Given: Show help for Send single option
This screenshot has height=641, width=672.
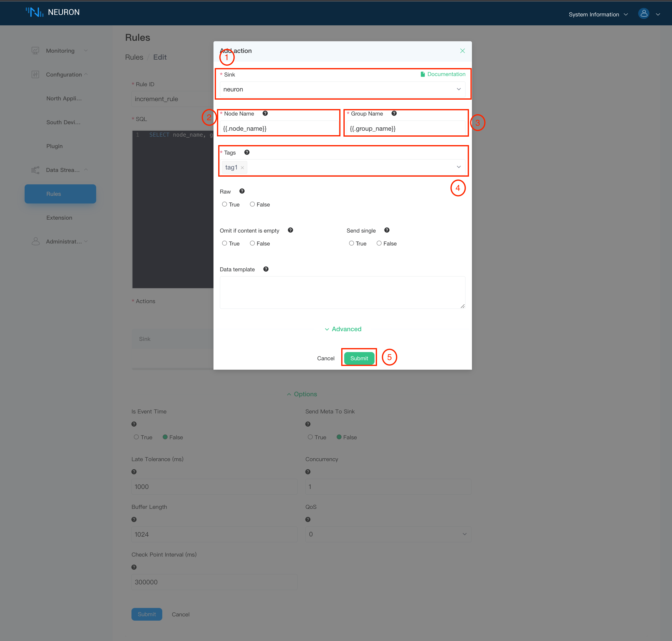Looking at the screenshot, I should pyautogui.click(x=387, y=230).
